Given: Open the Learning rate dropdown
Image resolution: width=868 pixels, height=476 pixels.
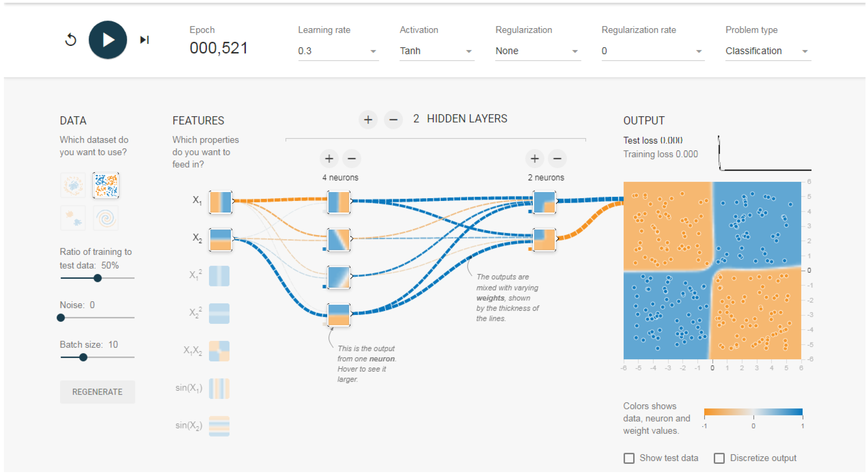Looking at the screenshot, I should pos(338,51).
